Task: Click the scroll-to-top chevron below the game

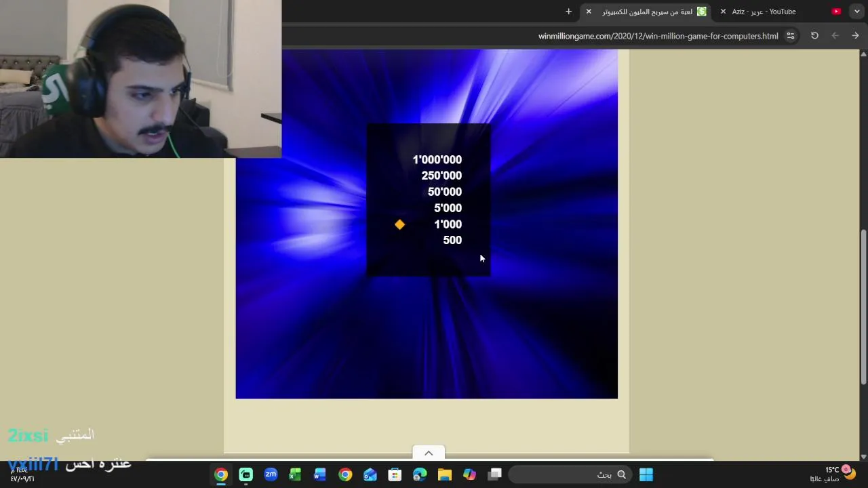Action: [429, 453]
